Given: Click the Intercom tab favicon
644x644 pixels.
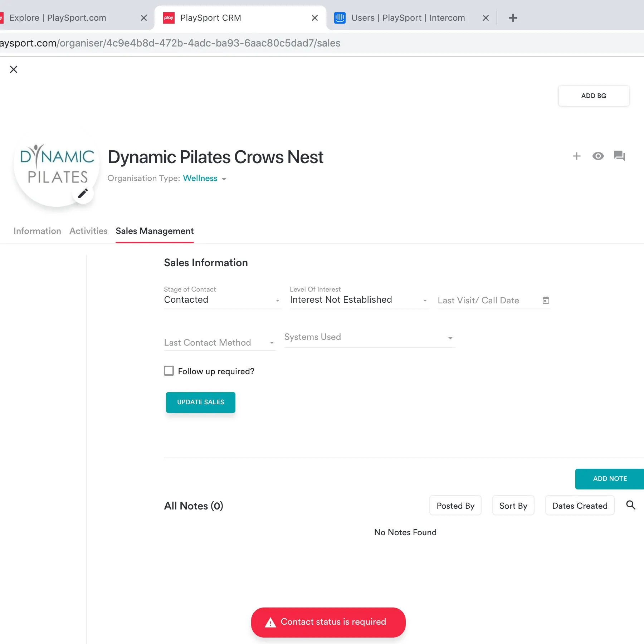Looking at the screenshot, I should [x=340, y=18].
